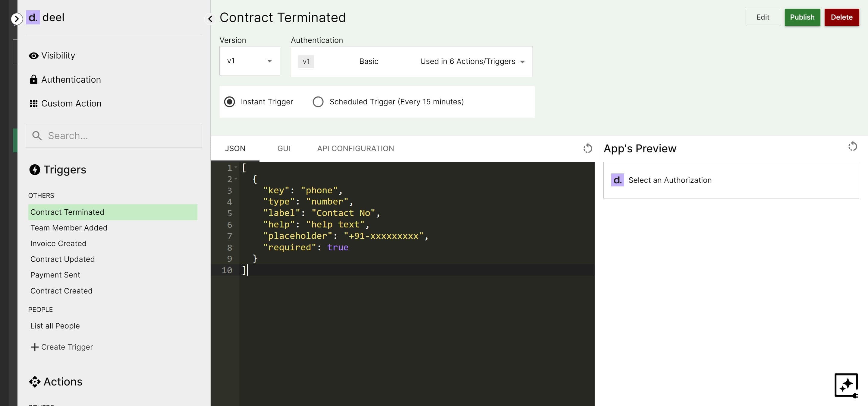
Task: Click the Triggers lightning bolt icon
Action: pyautogui.click(x=34, y=170)
